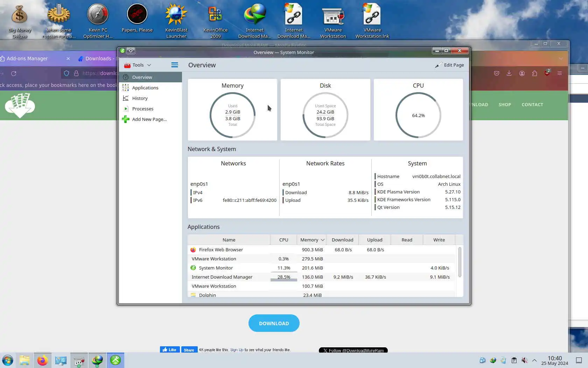Click the Firefox account icon
This screenshot has height=368, width=588.
coord(522,73)
